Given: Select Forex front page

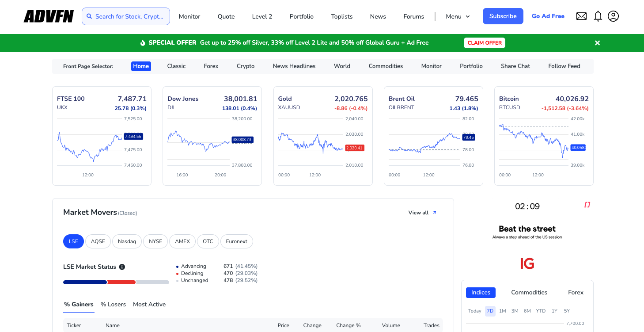Looking at the screenshot, I should coord(211,66).
